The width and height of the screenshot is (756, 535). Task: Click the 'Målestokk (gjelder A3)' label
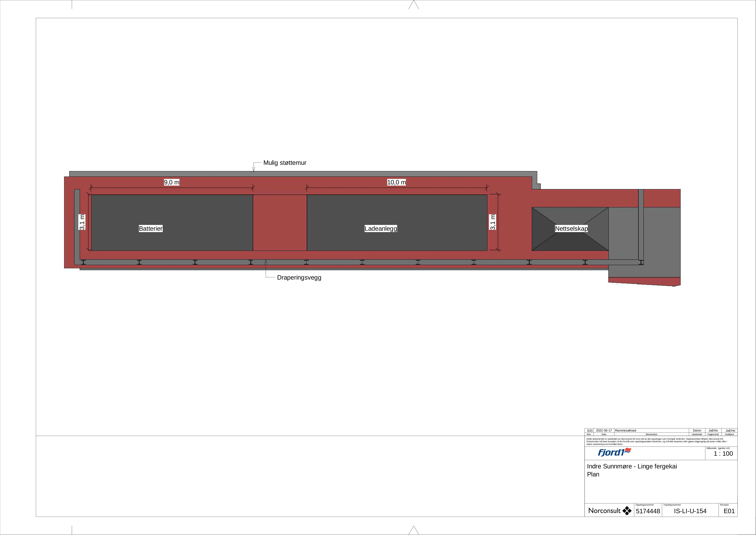(x=718, y=448)
